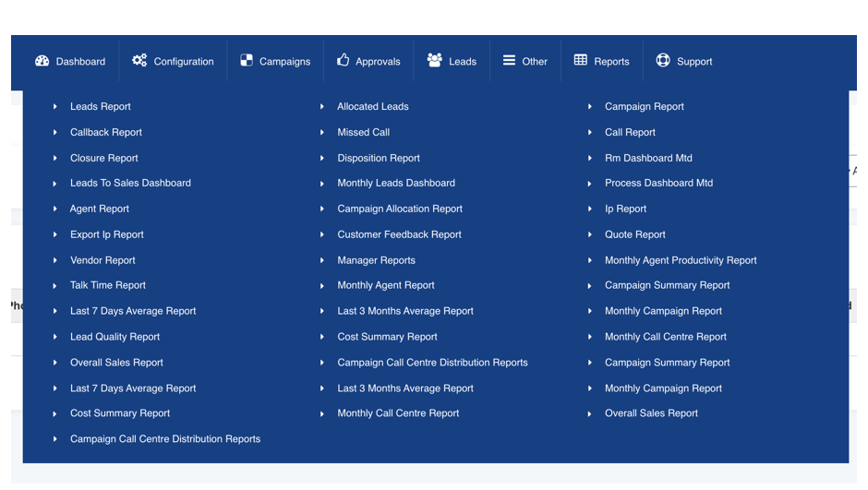Screen dimensions: 868x490
Task: Select Monthly Agent Productivity Report
Action: tap(681, 261)
